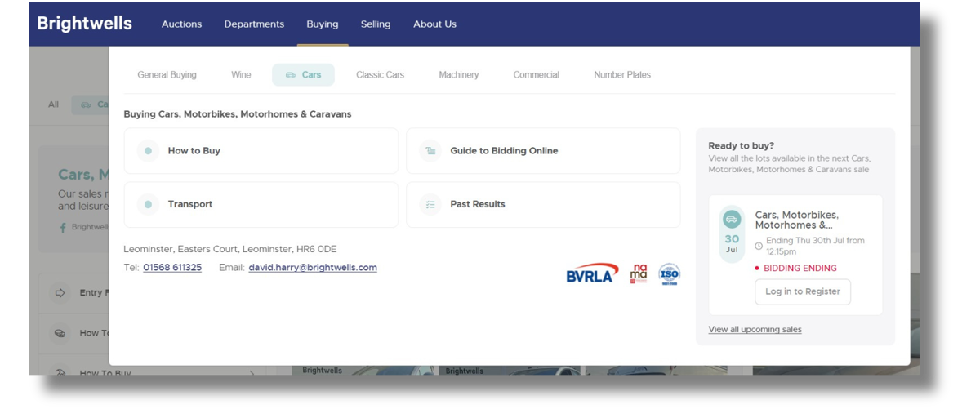Image resolution: width=980 pixels, height=409 pixels.
Task: Open View all upcoming sales link
Action: click(x=755, y=330)
